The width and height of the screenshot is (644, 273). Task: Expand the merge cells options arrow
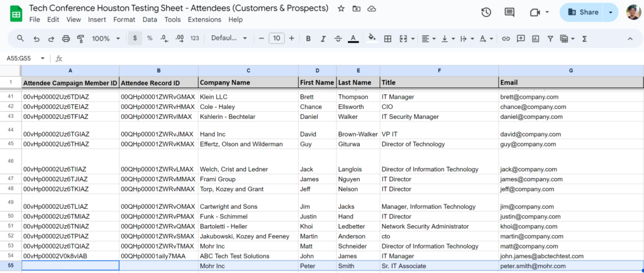(413, 38)
